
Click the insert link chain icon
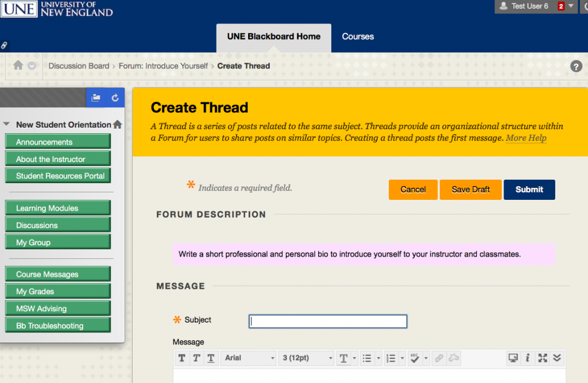click(x=439, y=358)
